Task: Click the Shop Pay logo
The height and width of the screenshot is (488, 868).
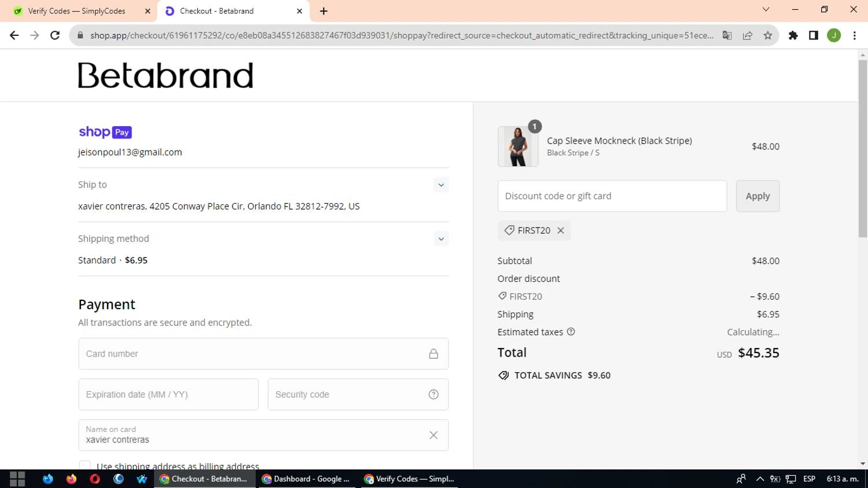Action: click(x=105, y=133)
